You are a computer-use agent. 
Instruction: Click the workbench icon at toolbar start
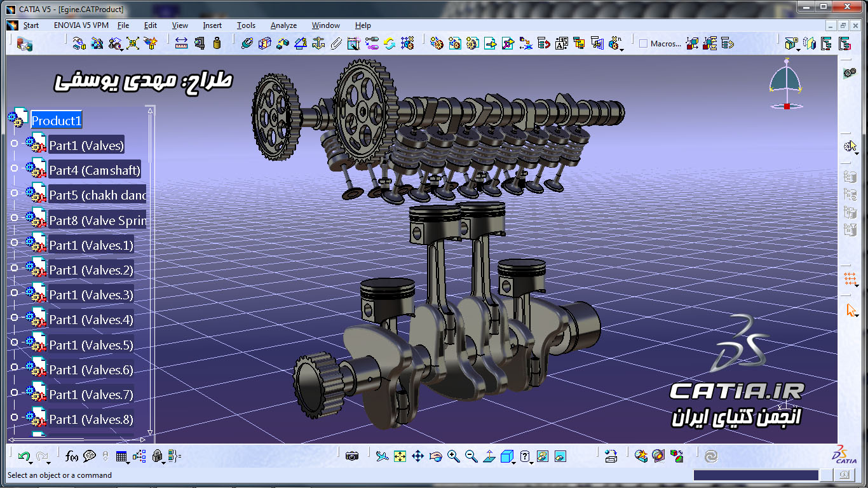coord(25,43)
